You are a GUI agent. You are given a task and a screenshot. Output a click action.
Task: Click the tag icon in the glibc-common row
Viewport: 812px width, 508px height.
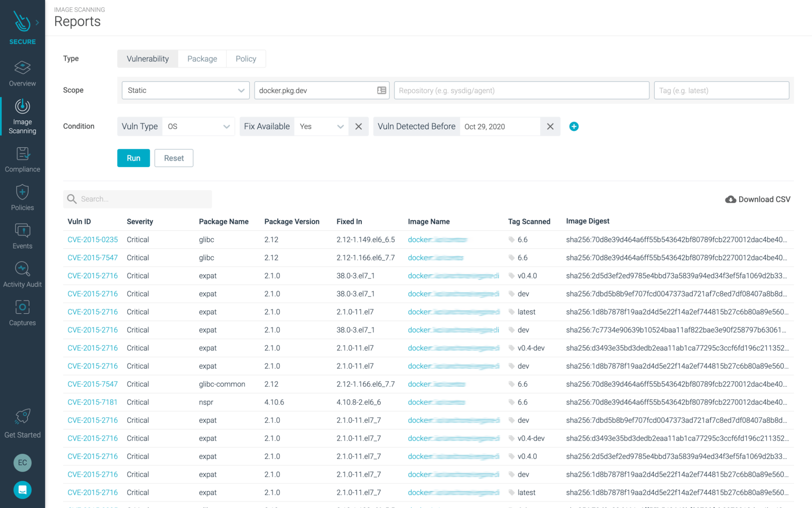pyautogui.click(x=512, y=384)
